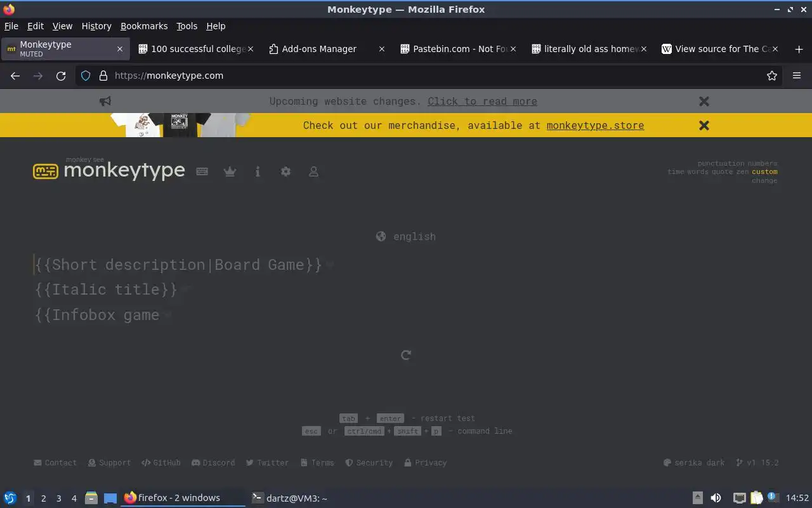Open the Discord footer link
The image size is (812, 508).
coord(213,462)
